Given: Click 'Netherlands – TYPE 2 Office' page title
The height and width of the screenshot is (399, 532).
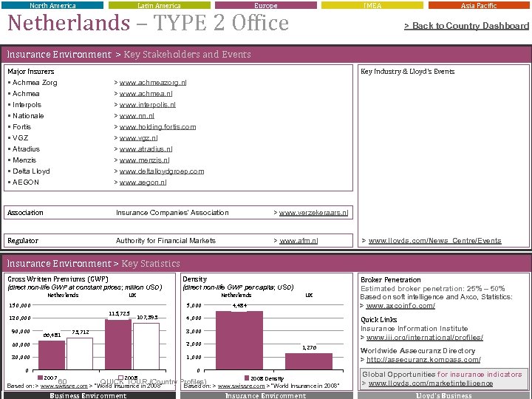Looking at the screenshot, I should (x=148, y=23).
